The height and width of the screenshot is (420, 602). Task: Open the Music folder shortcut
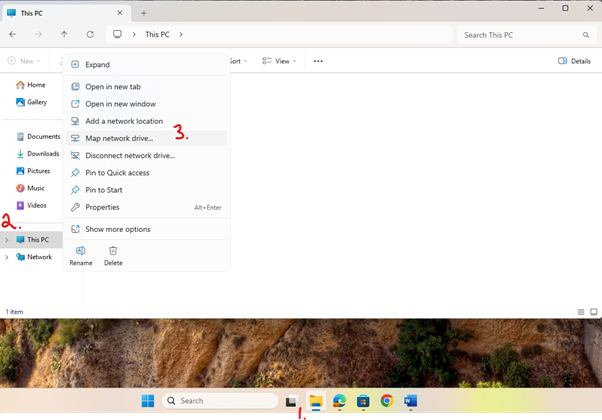point(30,188)
